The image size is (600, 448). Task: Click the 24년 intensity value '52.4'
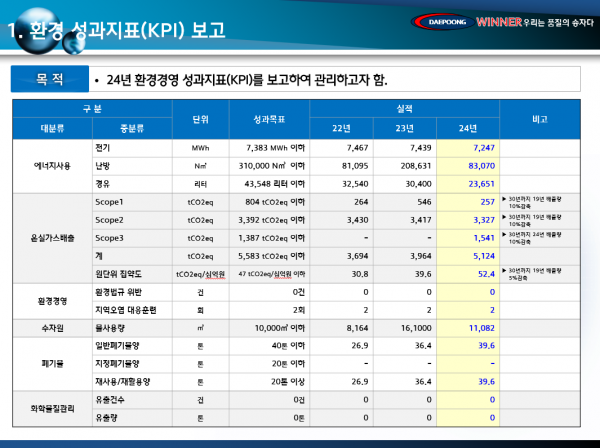click(486, 274)
